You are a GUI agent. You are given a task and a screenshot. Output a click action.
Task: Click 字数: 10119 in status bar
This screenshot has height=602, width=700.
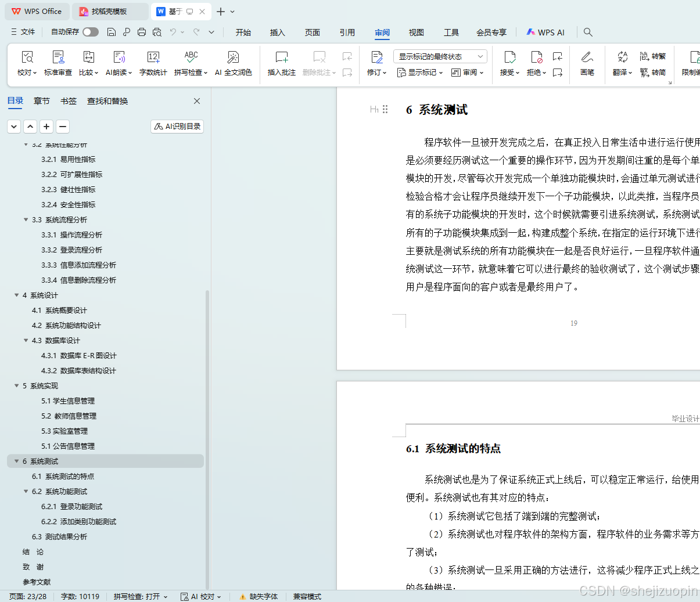(x=80, y=596)
